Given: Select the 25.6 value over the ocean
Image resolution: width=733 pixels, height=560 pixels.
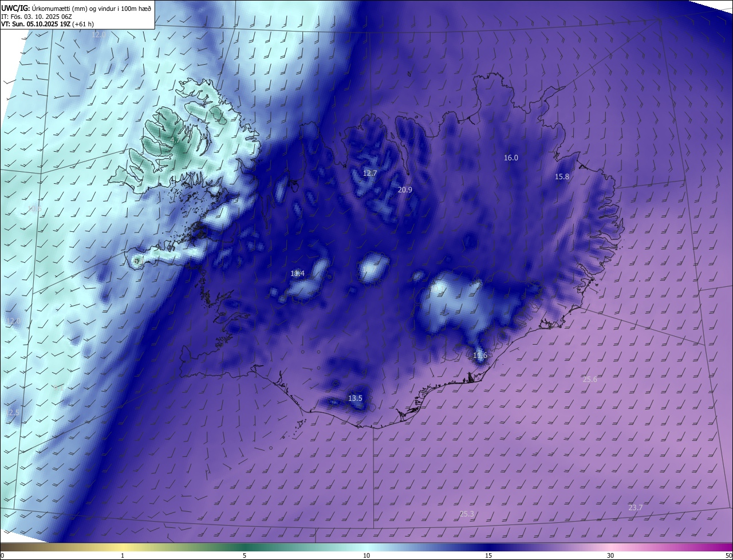Looking at the screenshot, I should point(590,380).
